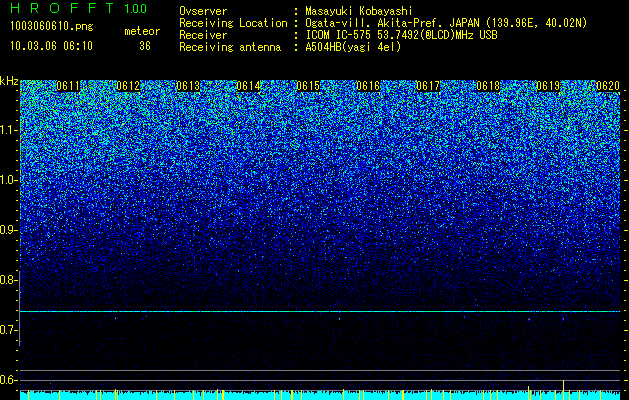Click the kHz axis unit label
This screenshot has height=400, width=629.
(x=9, y=81)
